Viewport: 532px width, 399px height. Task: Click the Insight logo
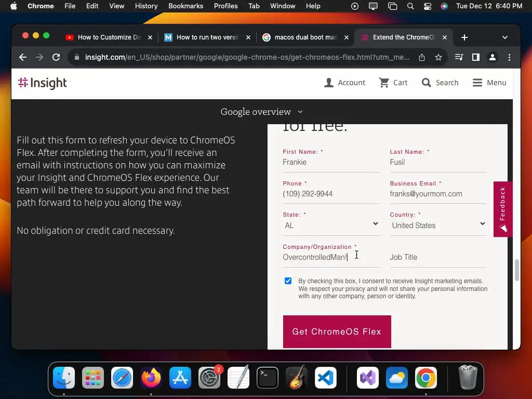tap(43, 83)
